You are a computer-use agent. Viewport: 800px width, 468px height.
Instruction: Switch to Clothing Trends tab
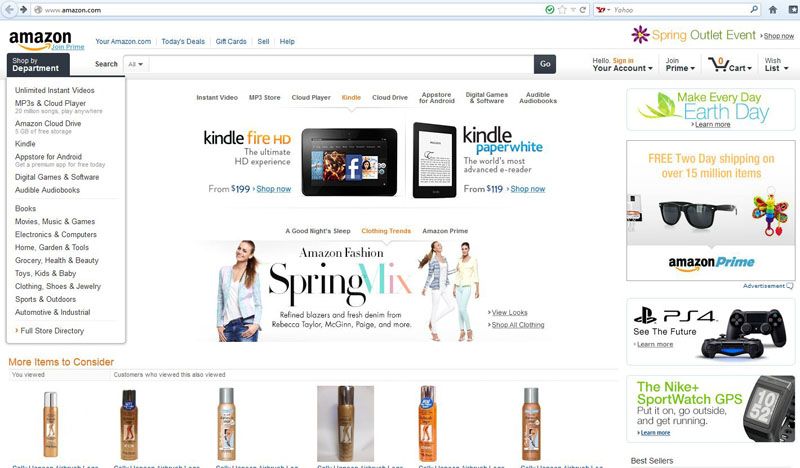[386, 231]
